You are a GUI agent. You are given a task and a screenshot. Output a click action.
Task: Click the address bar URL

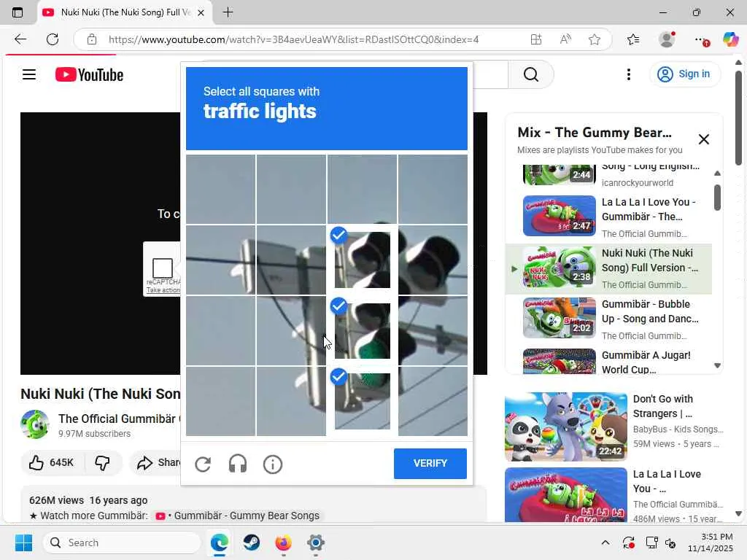pyautogui.click(x=293, y=39)
